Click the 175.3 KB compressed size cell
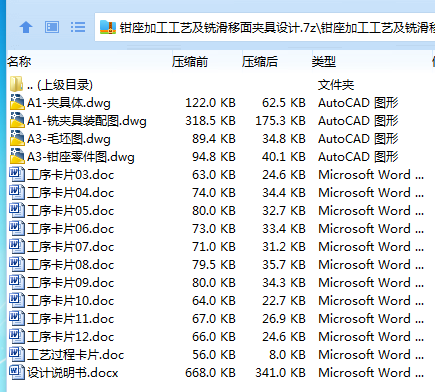435x392 pixels. coord(280,121)
